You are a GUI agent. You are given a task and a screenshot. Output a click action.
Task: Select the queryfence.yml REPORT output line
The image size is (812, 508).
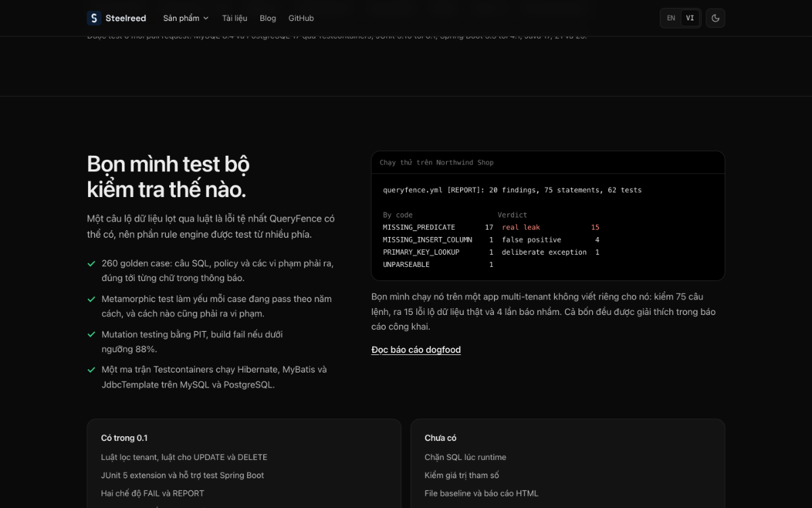pyautogui.click(x=512, y=190)
